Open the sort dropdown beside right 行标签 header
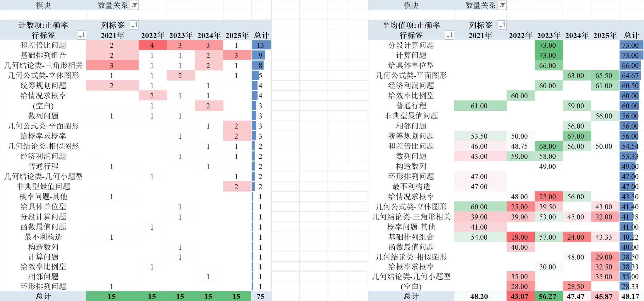644x301 pixels. [450, 35]
